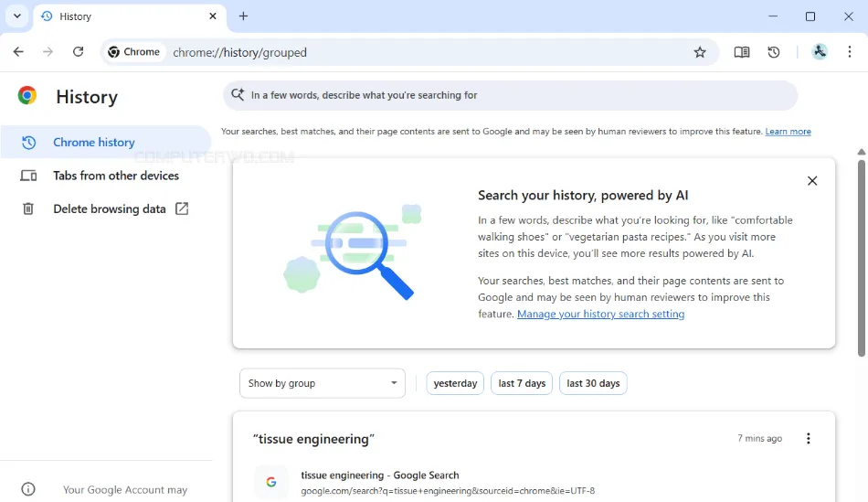The image size is (868, 502).
Task: Open the toolbar history clock icon
Action: pos(774,52)
